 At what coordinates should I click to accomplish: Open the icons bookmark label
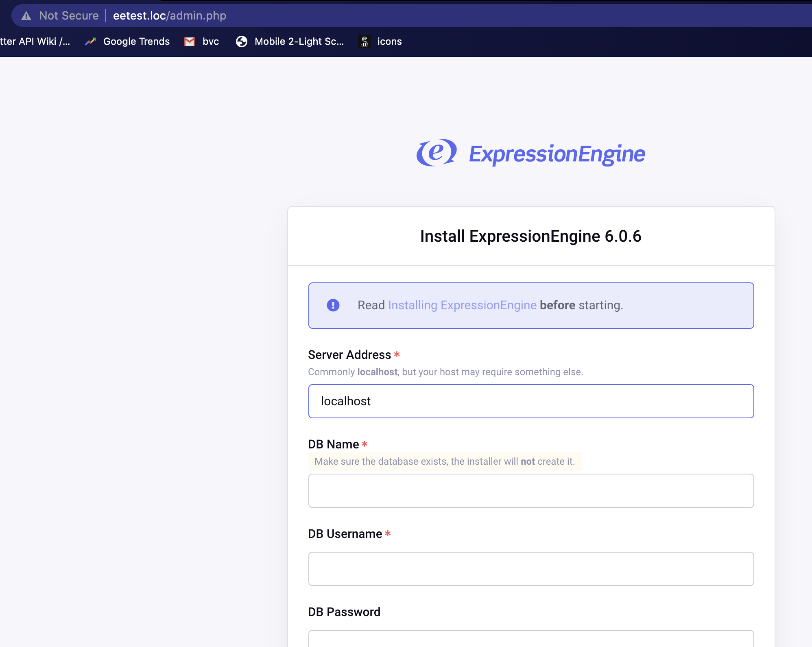click(389, 42)
